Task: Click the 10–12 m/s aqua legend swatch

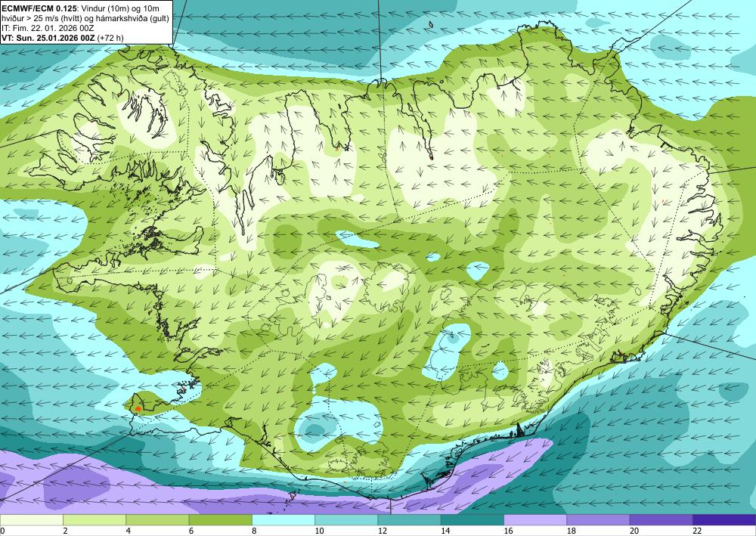Action: tap(347, 520)
